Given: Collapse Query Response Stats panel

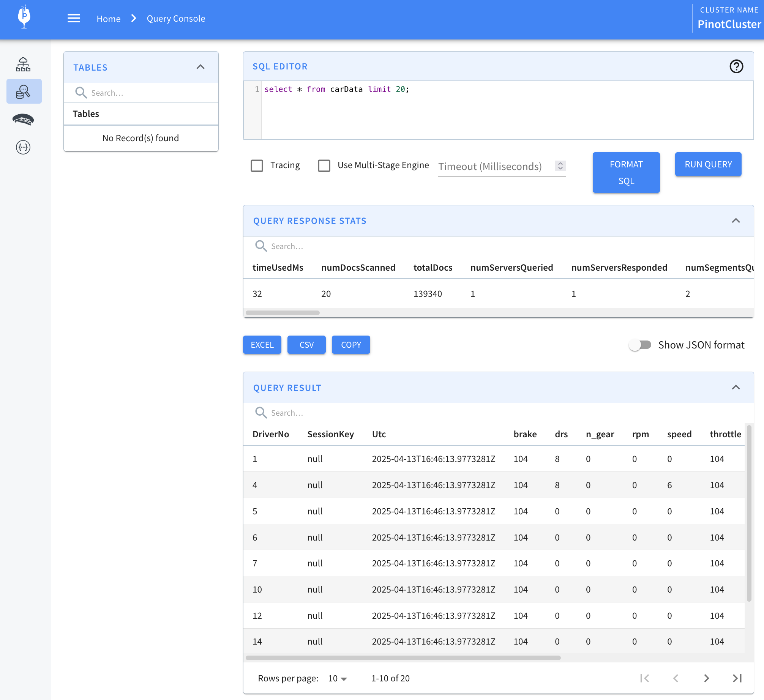Looking at the screenshot, I should pos(736,221).
